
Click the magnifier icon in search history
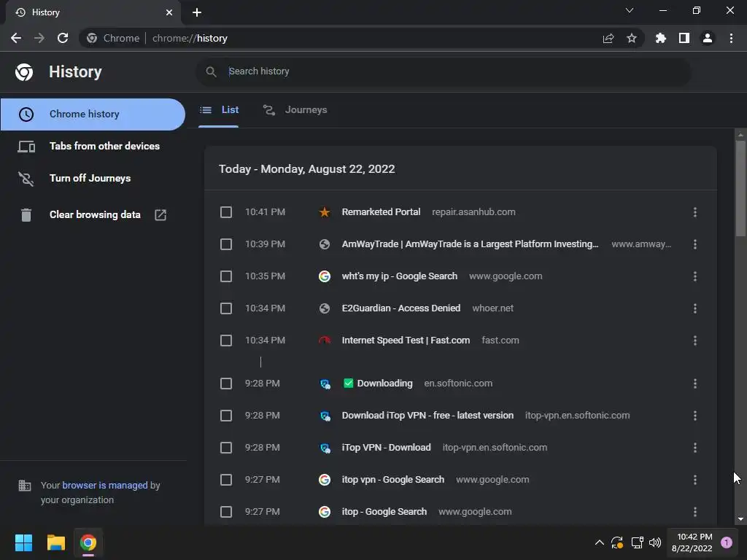(211, 71)
